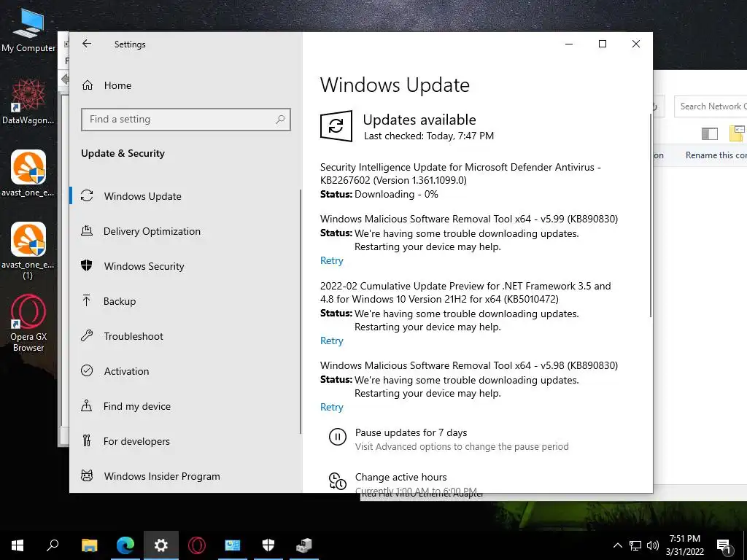Viewport: 747px width, 560px height.
Task: Click the Search Network box in File Explorer
Action: 711,106
